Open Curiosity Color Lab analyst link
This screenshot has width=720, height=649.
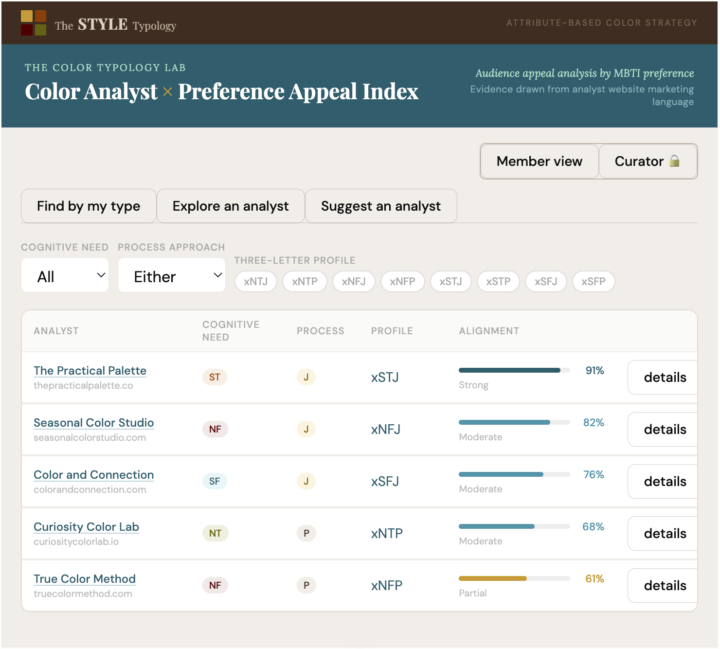[x=86, y=527]
